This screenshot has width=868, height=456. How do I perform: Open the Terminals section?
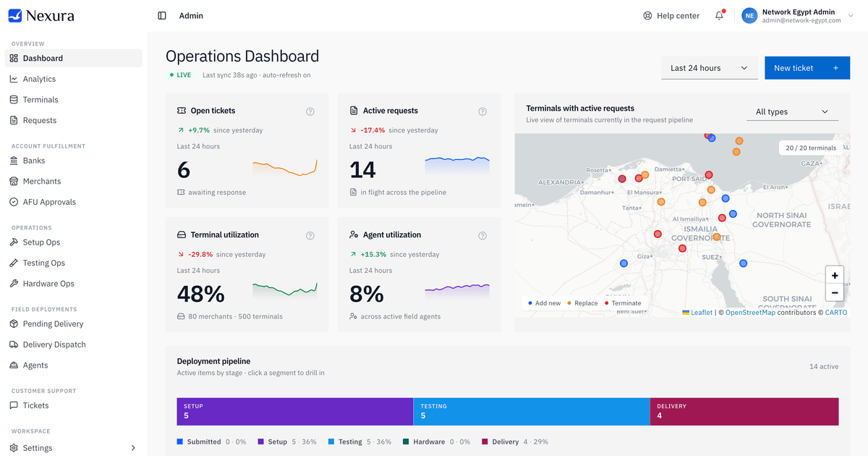[73, 99]
